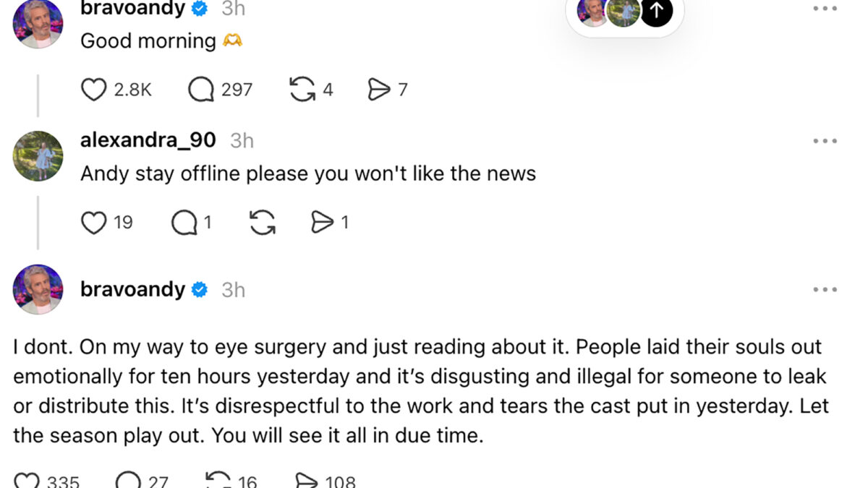Like alexandra_90's reply

tap(93, 222)
